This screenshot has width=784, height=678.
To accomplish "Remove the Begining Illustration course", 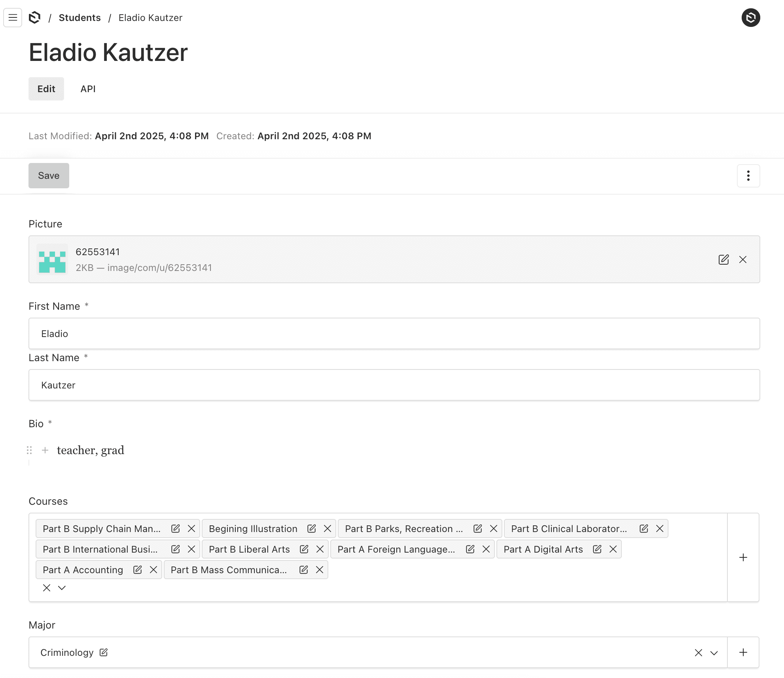I will coord(328,528).
